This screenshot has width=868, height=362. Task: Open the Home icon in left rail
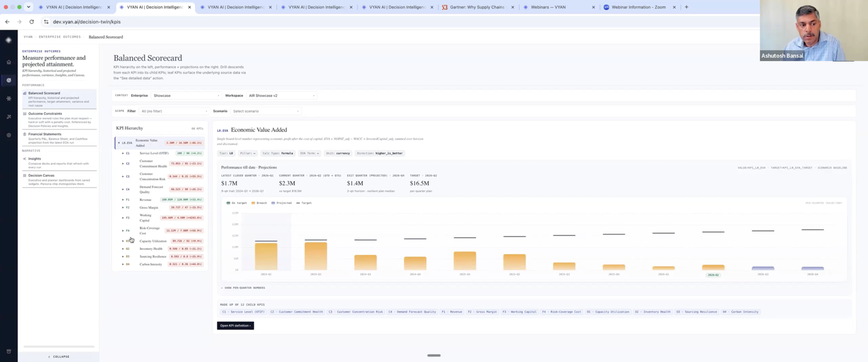[x=8, y=62]
